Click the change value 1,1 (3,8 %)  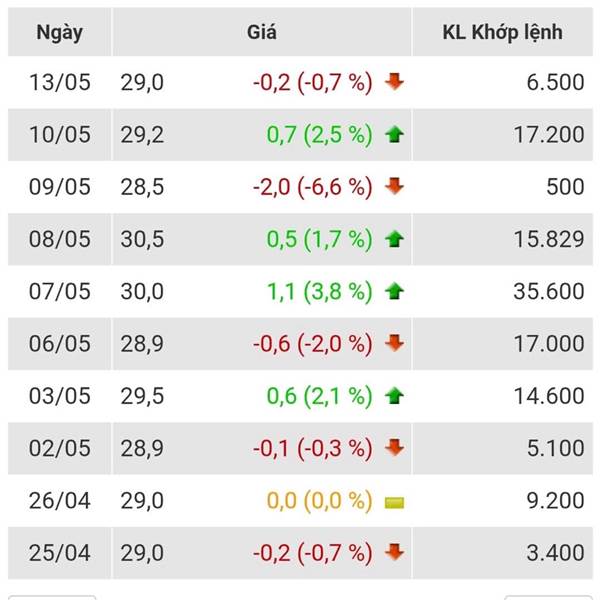pos(319,291)
